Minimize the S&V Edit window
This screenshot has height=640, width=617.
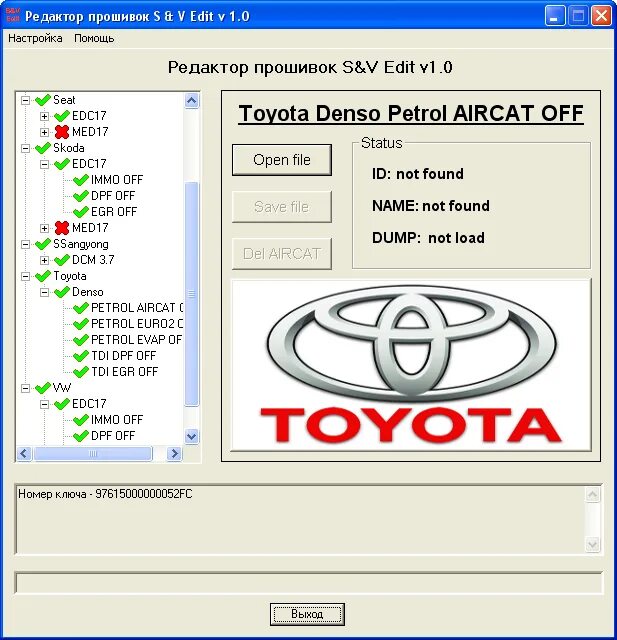(x=555, y=16)
